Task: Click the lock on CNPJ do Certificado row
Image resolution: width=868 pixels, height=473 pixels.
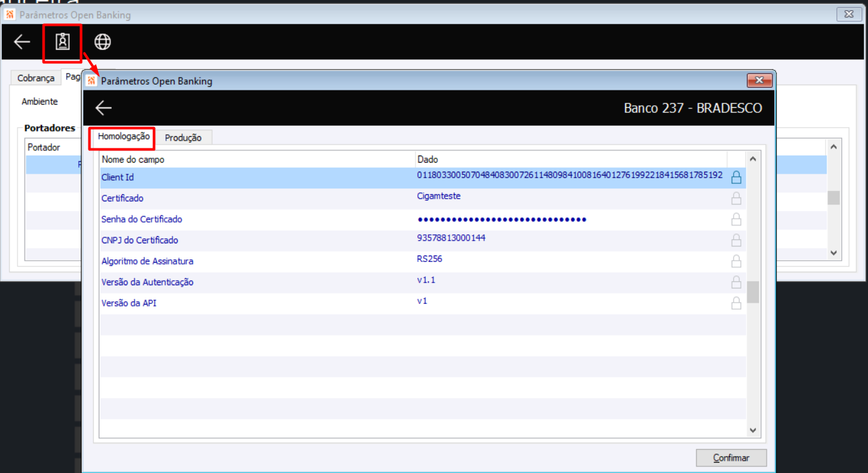Action: [x=736, y=240]
